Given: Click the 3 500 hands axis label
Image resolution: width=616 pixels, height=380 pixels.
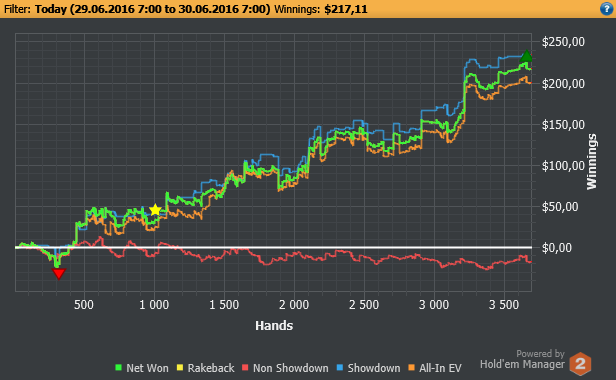Looking at the screenshot, I should (x=504, y=305).
